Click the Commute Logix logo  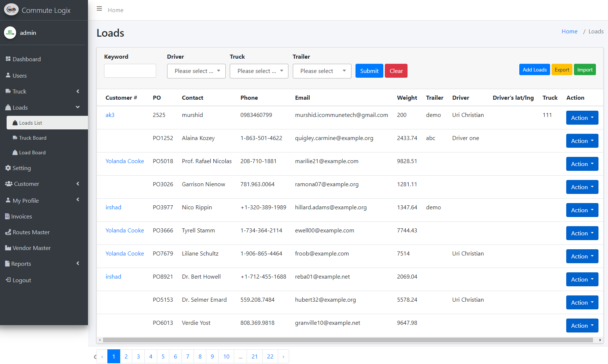[11, 10]
